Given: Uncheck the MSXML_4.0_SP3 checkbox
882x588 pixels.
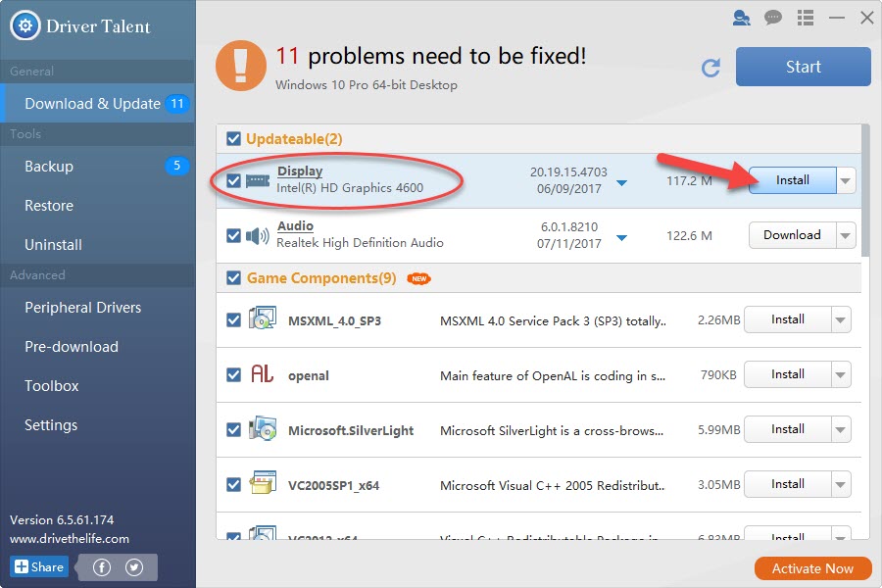Looking at the screenshot, I should point(233,320).
